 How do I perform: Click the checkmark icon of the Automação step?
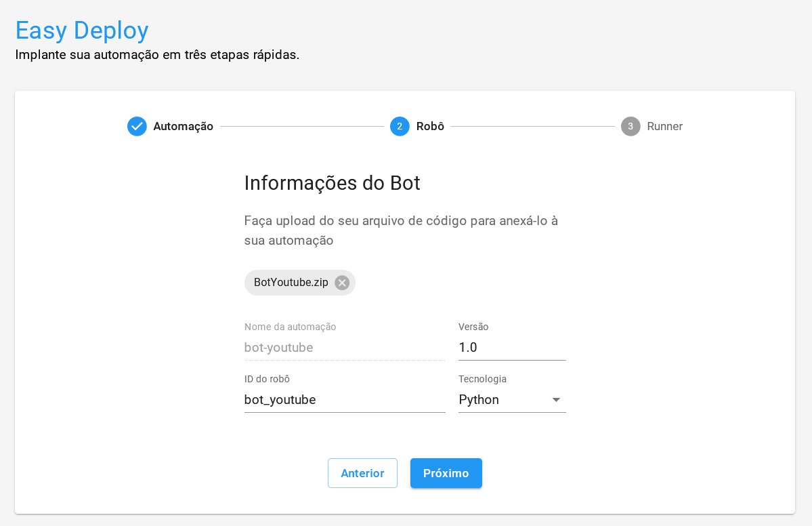tap(137, 127)
